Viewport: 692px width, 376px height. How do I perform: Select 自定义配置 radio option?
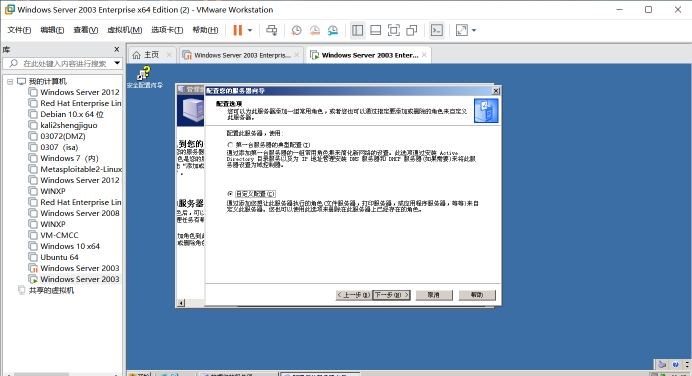230,194
